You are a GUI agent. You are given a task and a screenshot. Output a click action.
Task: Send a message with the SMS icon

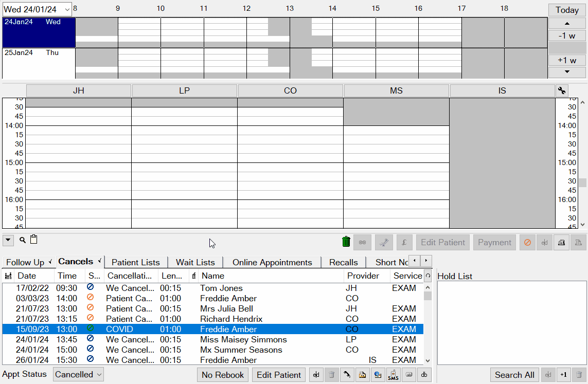tap(393, 375)
